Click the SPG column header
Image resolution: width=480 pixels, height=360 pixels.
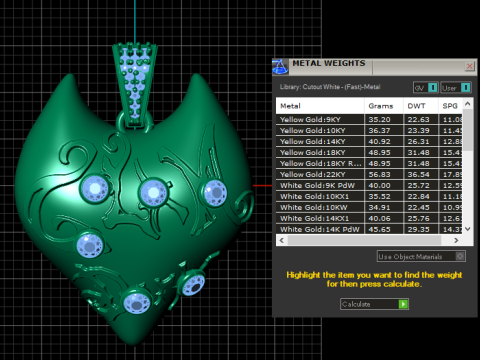(x=450, y=106)
